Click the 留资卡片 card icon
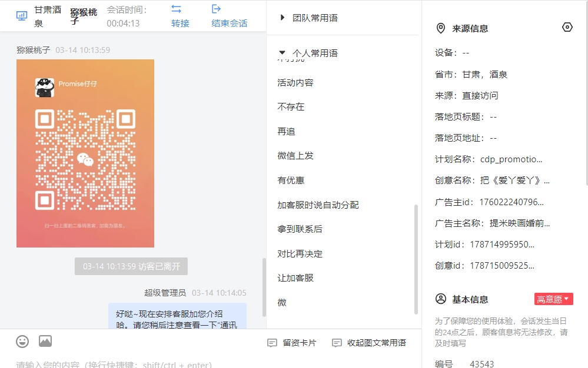 273,343
